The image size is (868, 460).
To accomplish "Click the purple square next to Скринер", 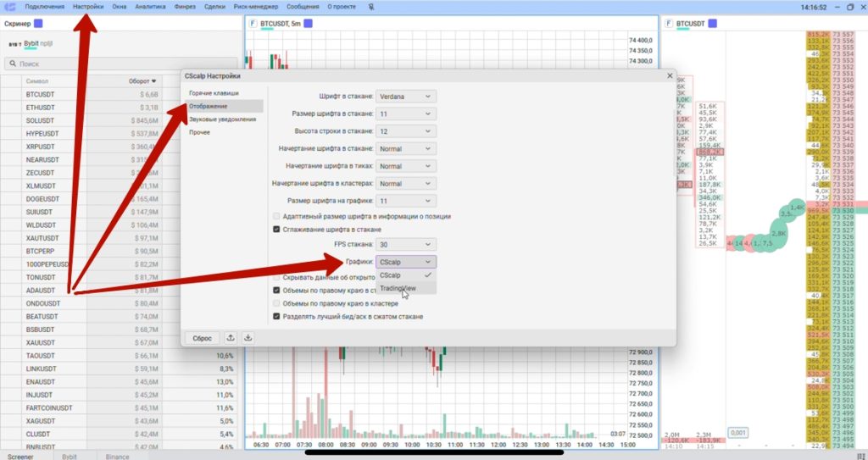I will 38,24.
